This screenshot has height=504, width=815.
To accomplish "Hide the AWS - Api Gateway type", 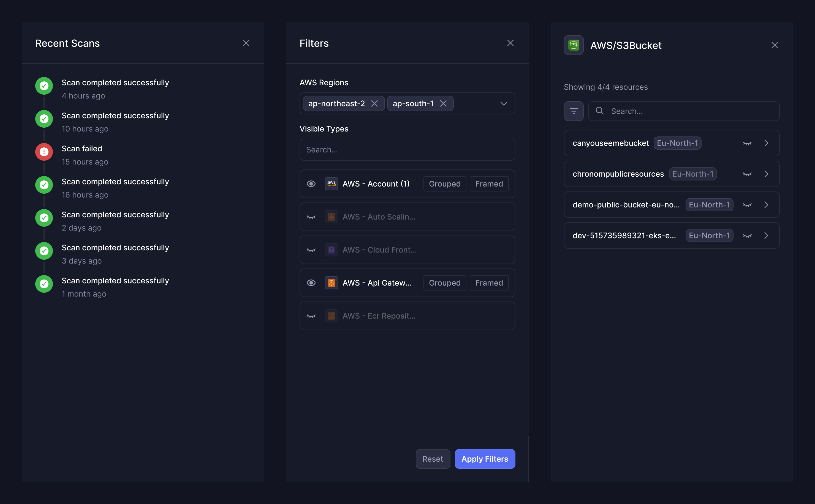I will point(311,283).
